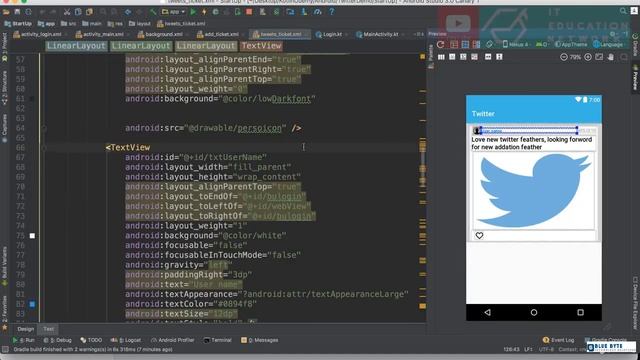This screenshot has height=360, width=640.
Task: Tap the Android back button in preview
Action: click(487, 312)
